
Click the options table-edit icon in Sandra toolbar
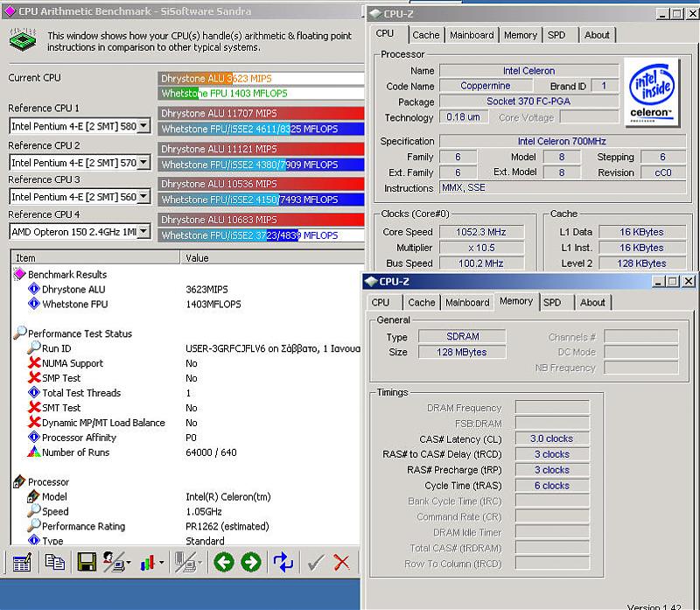pos(22,562)
